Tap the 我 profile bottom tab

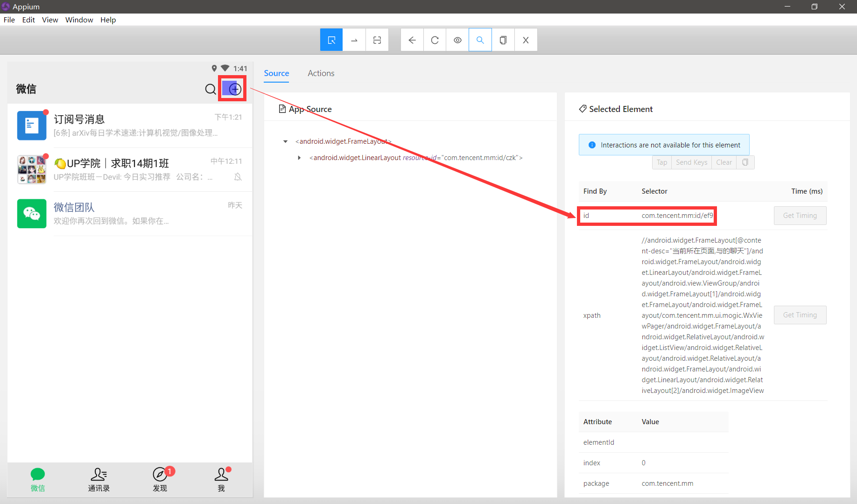tap(221, 480)
